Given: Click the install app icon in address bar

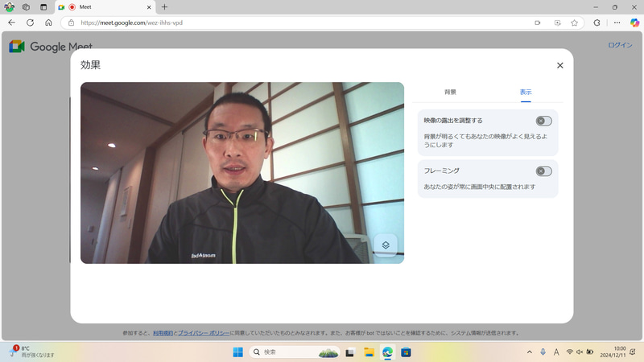Looking at the screenshot, I should [557, 23].
